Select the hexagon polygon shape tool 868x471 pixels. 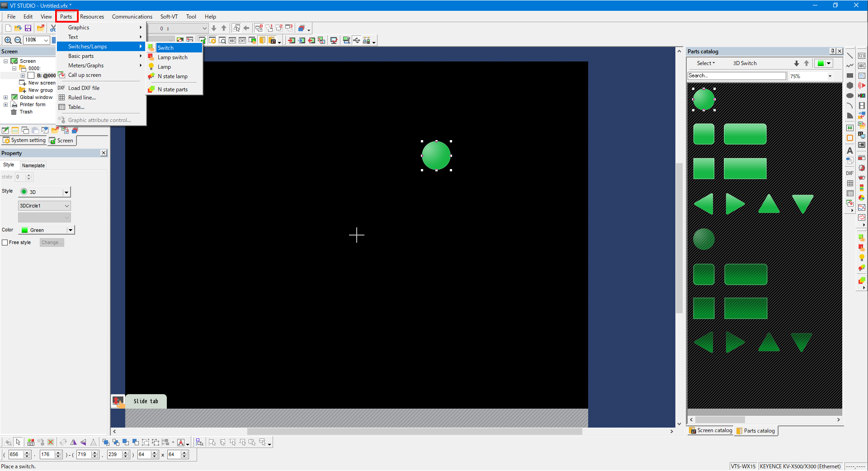850,85
